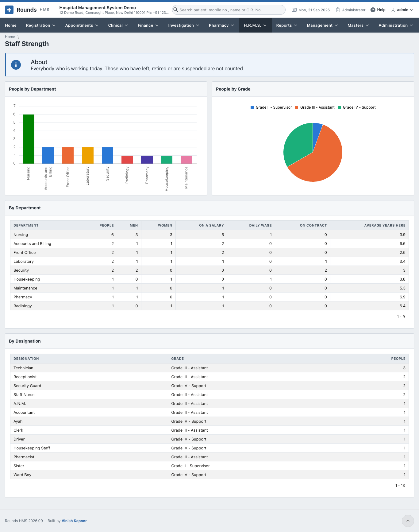Click the Administrator role label
This screenshot has height=532, width=419.
pyautogui.click(x=354, y=10)
